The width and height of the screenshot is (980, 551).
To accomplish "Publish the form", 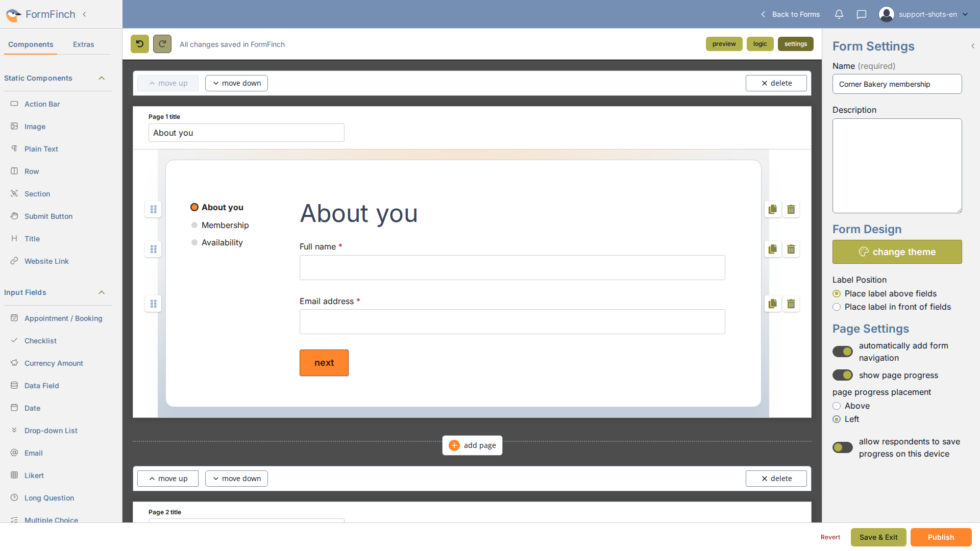I will pyautogui.click(x=941, y=537).
